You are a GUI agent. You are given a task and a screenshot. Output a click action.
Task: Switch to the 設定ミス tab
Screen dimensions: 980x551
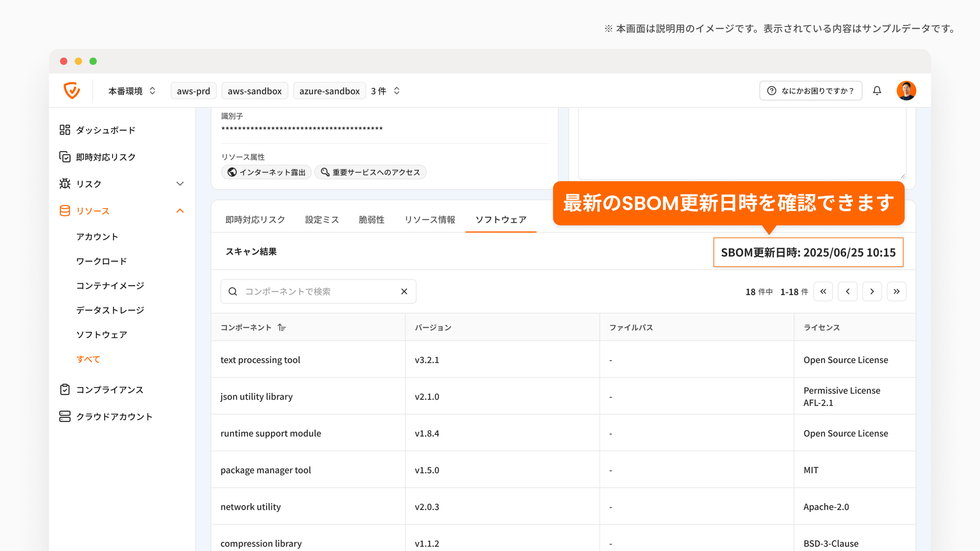322,220
